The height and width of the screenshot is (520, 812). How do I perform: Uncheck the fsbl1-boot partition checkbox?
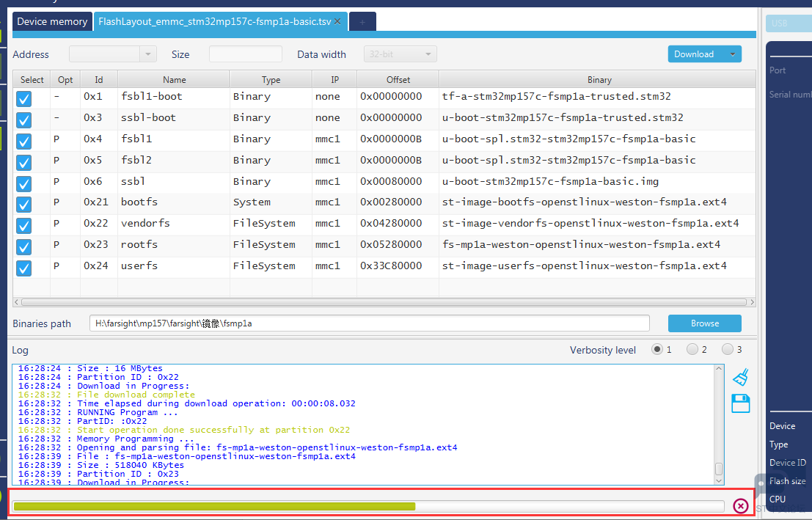click(x=23, y=98)
